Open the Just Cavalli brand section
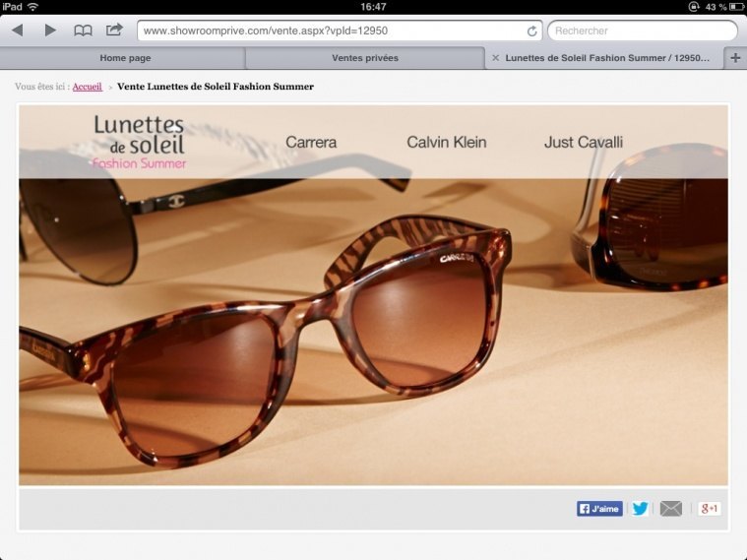This screenshot has height=560, width=747. tap(583, 143)
